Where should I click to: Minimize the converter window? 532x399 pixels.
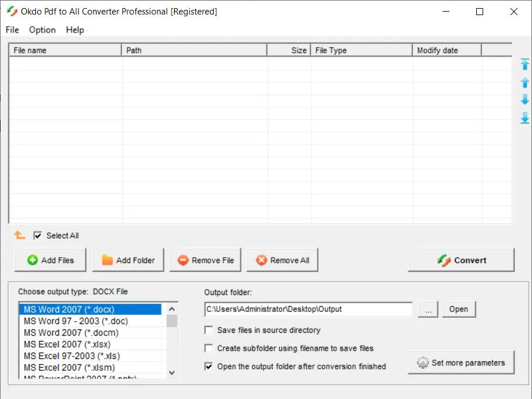[446, 12]
